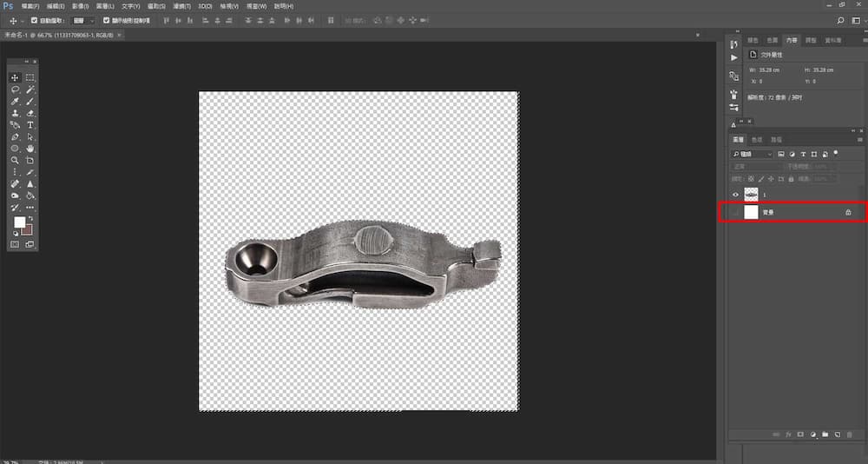Toggle Show Transform Controls checkbox

tap(106, 21)
